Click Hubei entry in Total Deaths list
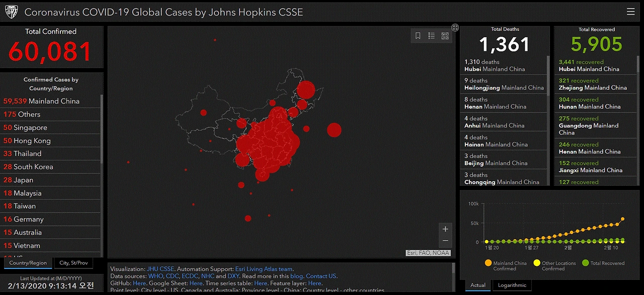The width and height of the screenshot is (644, 295). pos(503,65)
